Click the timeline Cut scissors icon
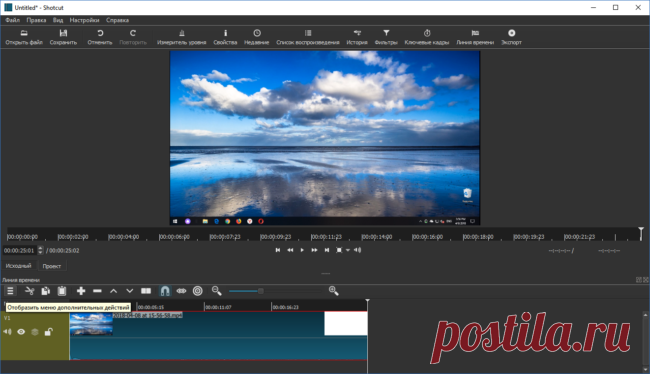Image resolution: width=650 pixels, height=374 pixels. (29, 291)
